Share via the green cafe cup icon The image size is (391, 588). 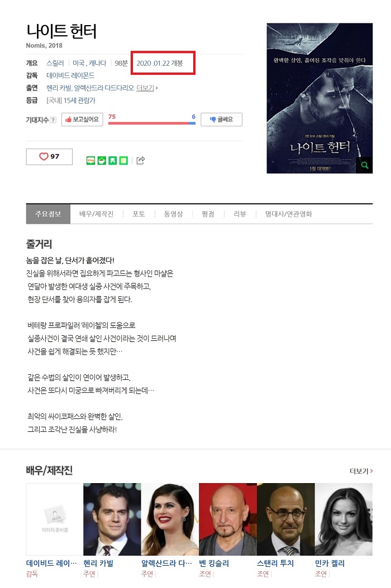coord(102,161)
